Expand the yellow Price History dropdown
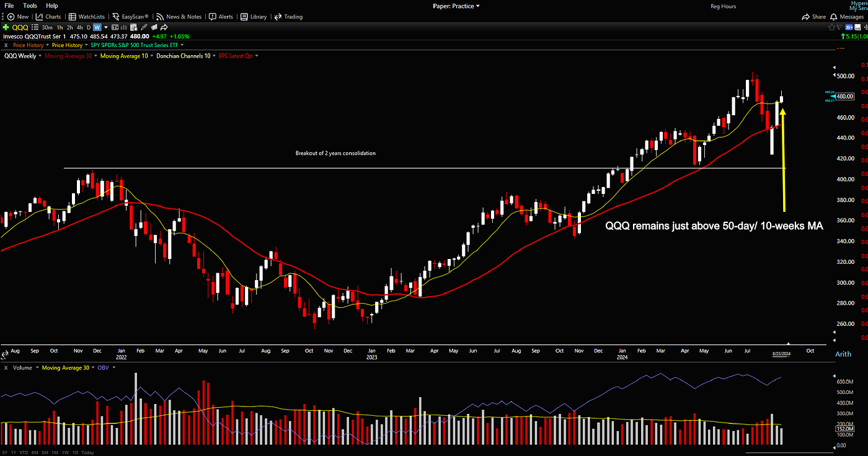 (x=86, y=45)
